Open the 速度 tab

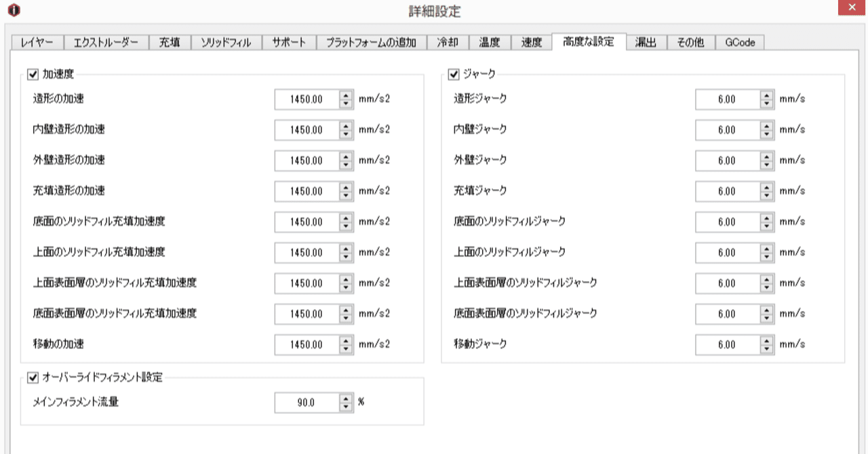pos(533,42)
